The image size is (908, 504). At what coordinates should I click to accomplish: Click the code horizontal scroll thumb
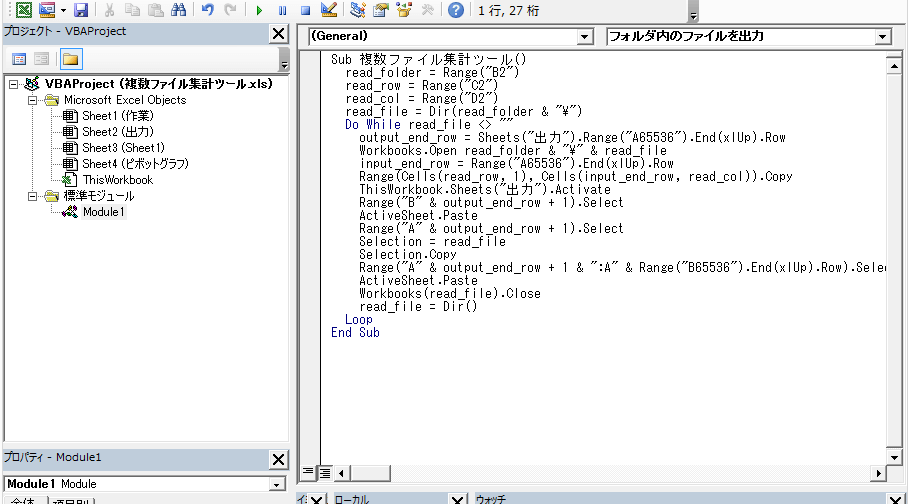pos(370,473)
